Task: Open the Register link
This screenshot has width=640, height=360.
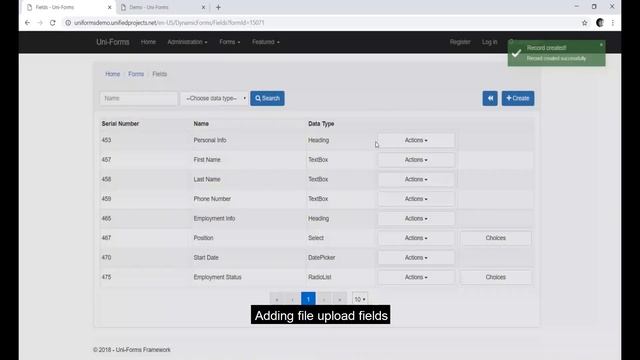Action: click(x=460, y=42)
